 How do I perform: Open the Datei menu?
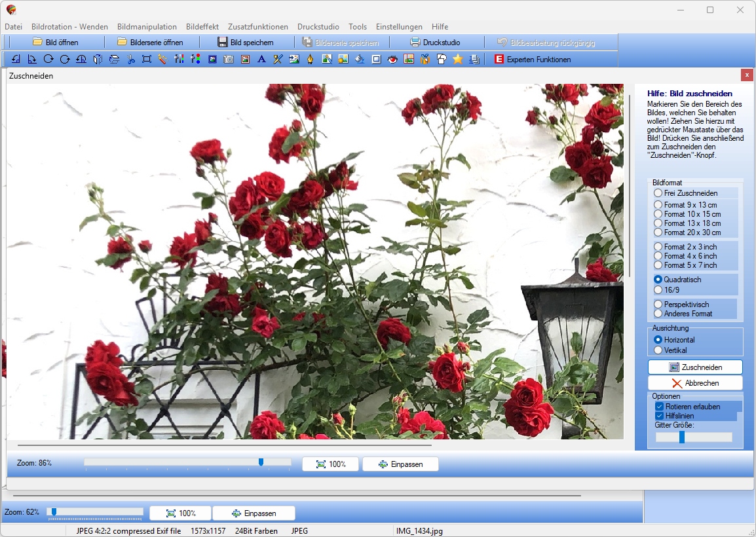[x=14, y=26]
